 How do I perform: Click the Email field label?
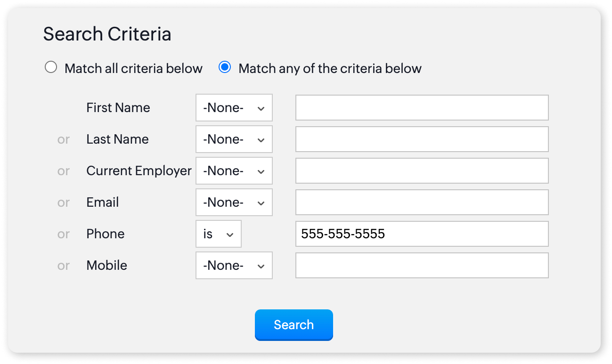coord(103,202)
